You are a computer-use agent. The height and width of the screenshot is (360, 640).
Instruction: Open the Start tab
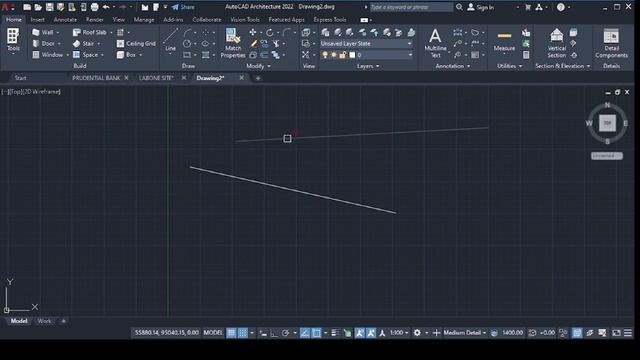pyautogui.click(x=20, y=78)
